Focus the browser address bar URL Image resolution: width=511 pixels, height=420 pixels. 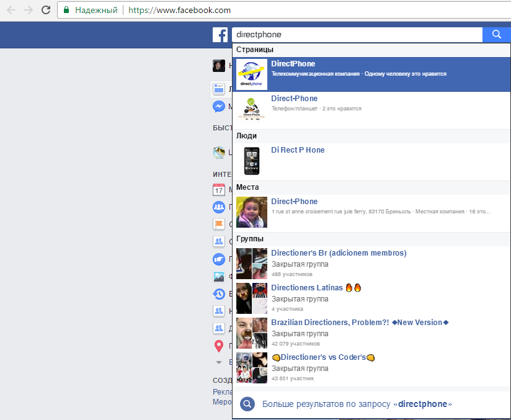click(x=180, y=10)
